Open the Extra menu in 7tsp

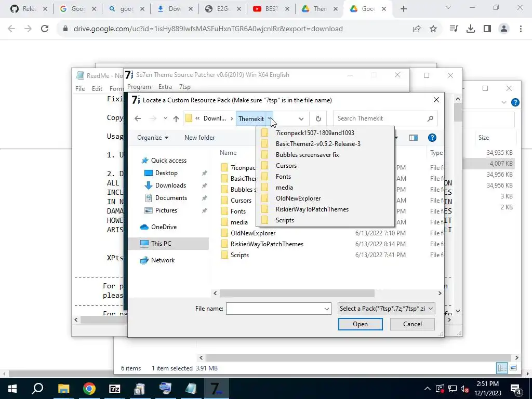165,87
